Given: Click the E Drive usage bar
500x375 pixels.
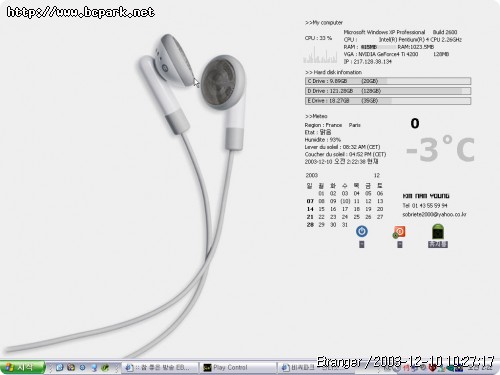Looking at the screenshot, I should pos(388,101).
